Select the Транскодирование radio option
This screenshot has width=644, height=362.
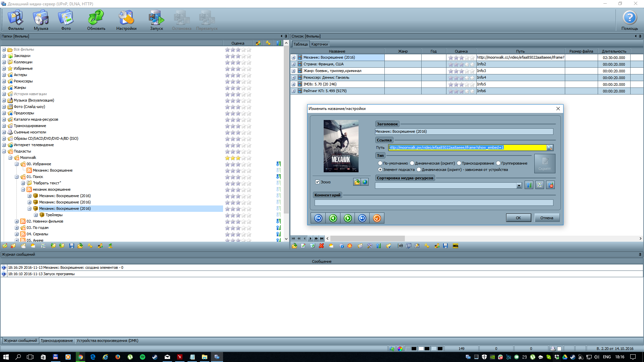click(x=459, y=163)
